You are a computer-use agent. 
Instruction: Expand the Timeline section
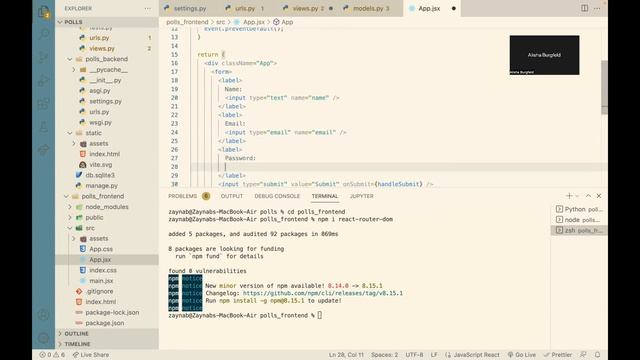point(107,344)
